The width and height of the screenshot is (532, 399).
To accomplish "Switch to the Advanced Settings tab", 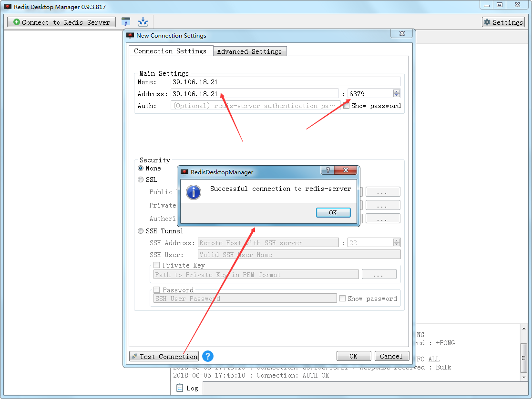I will point(250,51).
